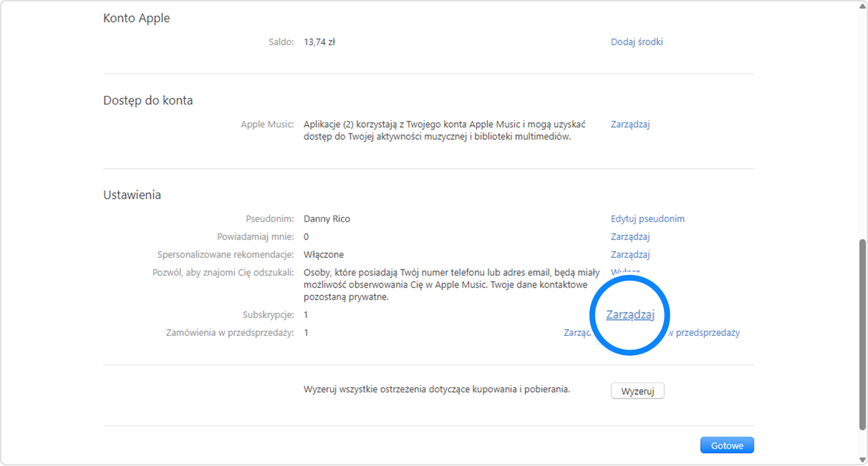868x466 pixels.
Task: Click the Powiadamiaj mnie label
Action: (255, 237)
